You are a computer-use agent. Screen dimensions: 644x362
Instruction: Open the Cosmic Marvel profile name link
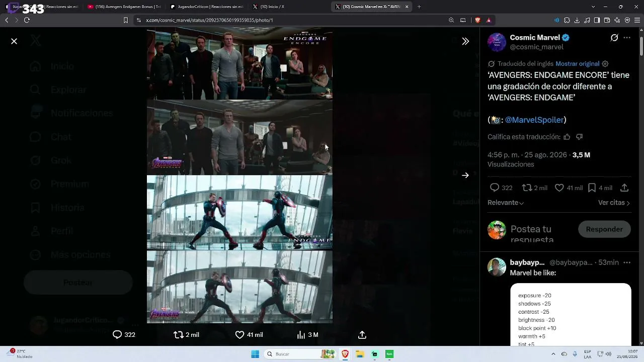tap(535, 38)
